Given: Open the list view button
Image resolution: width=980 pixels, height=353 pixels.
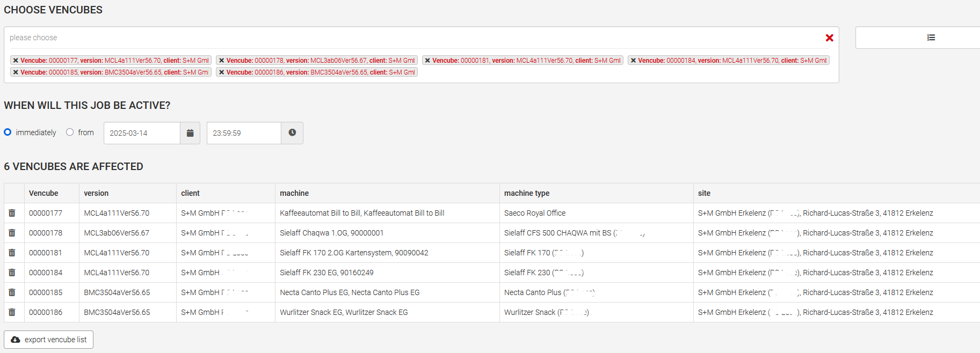Looking at the screenshot, I should 931,38.
